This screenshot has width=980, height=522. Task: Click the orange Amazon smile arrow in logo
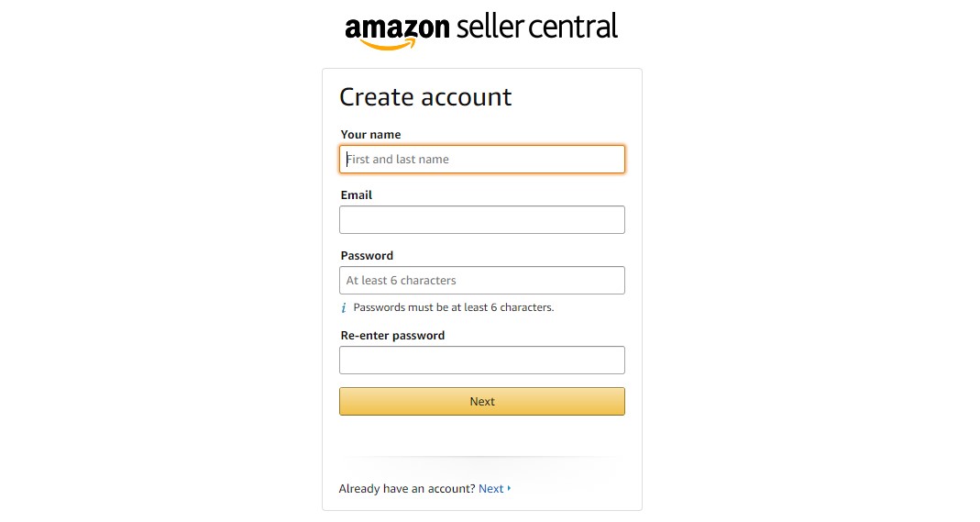pyautogui.click(x=388, y=44)
